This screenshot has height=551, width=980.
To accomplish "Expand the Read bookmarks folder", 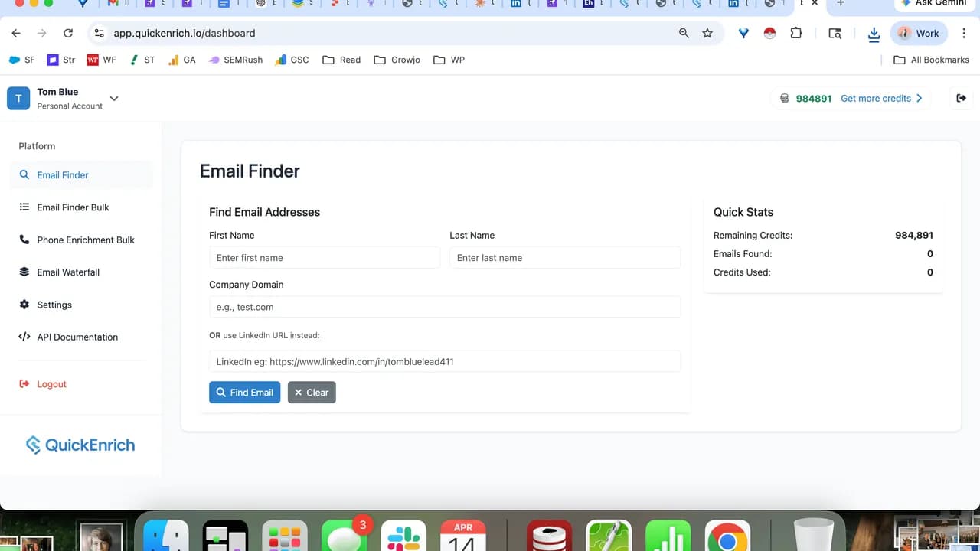I will 341,60.
